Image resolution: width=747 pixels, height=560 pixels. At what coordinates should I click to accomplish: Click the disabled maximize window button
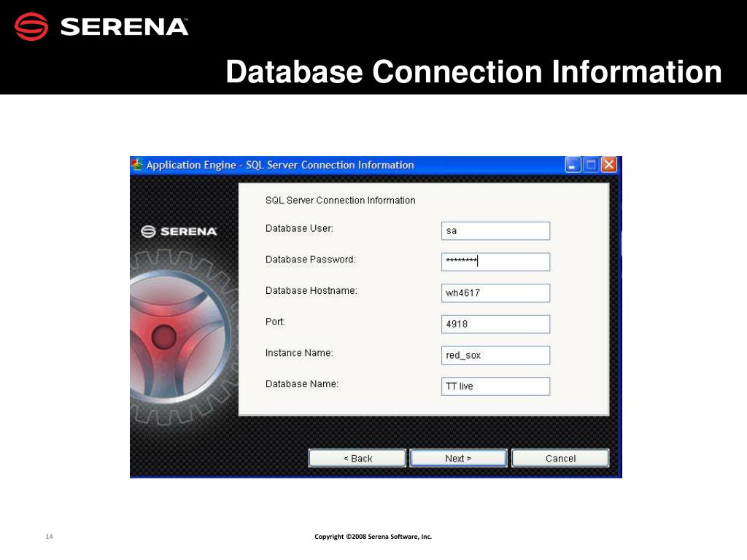(591, 165)
